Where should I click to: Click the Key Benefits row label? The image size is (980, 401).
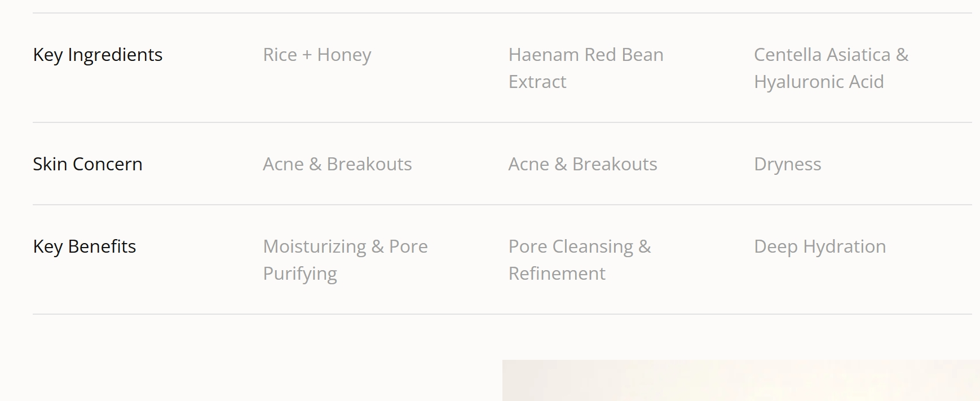pyautogui.click(x=84, y=246)
